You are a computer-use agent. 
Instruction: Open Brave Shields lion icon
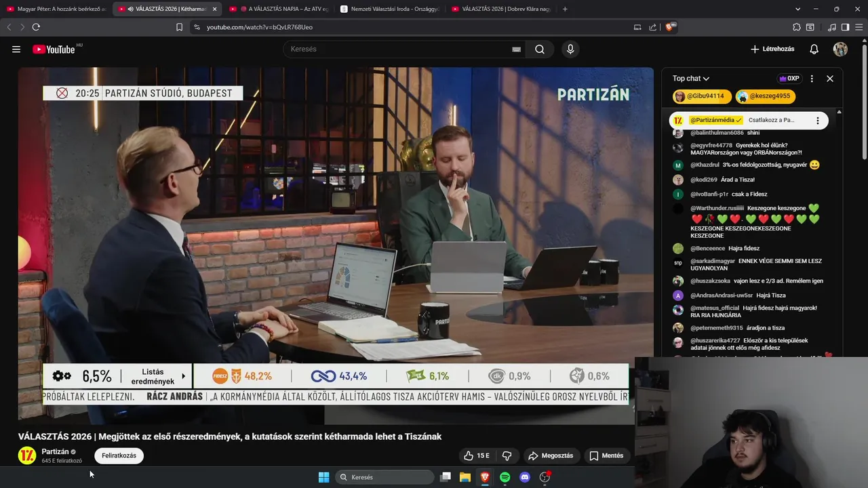pos(671,27)
